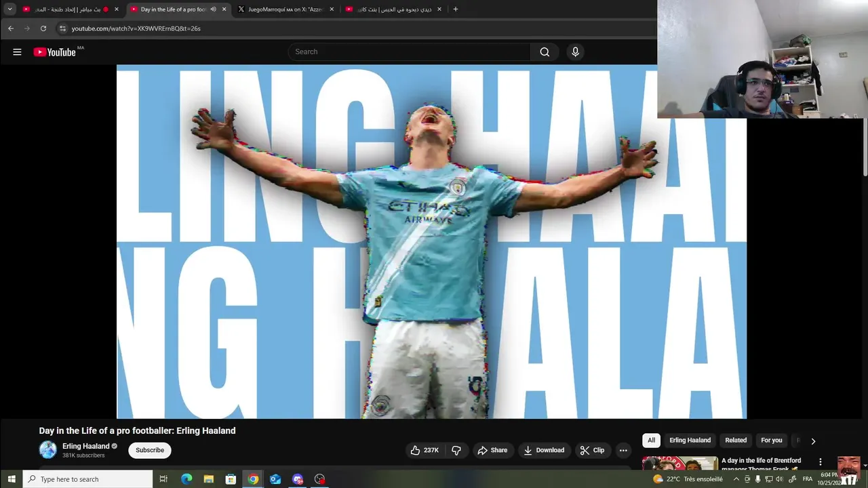Close the Day in the Life tab
Screen dimensions: 868x488
click(x=224, y=9)
